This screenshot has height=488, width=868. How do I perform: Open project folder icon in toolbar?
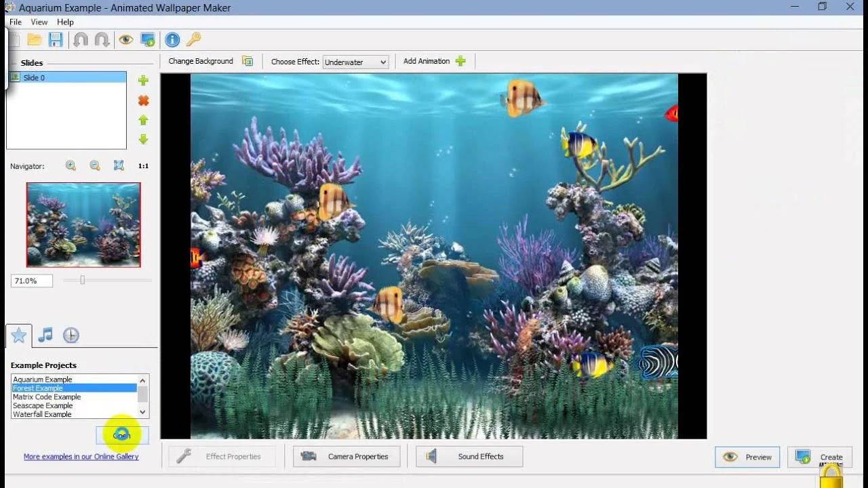pos(34,40)
